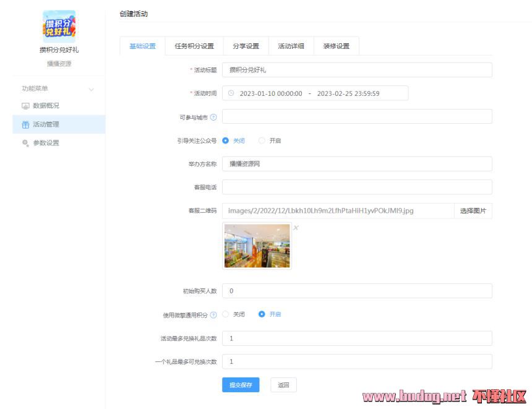Image resolution: width=532 pixels, height=409 pixels.
Task: Click the 参数设置 gear icon
Action: click(x=25, y=143)
